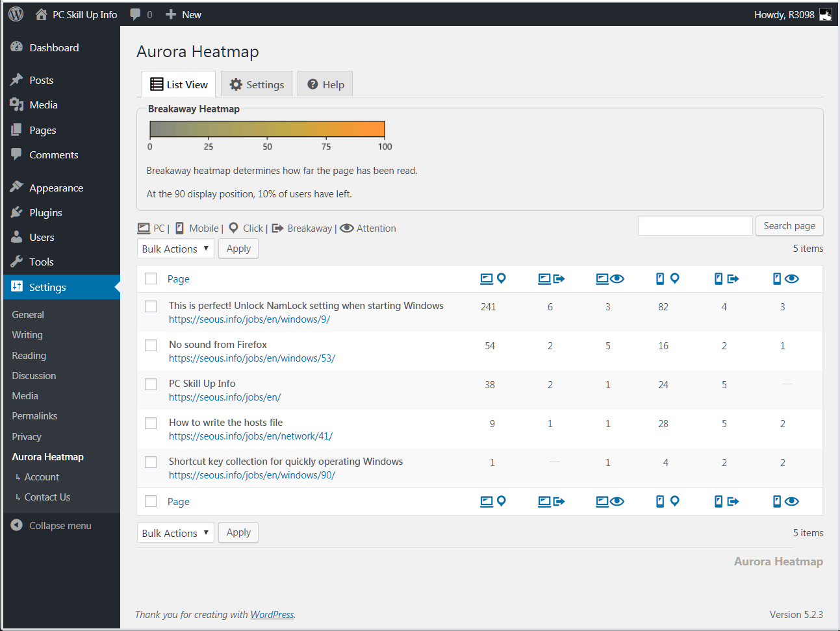
Task: Expand the bottom Bulk Actions dropdown
Action: point(175,533)
